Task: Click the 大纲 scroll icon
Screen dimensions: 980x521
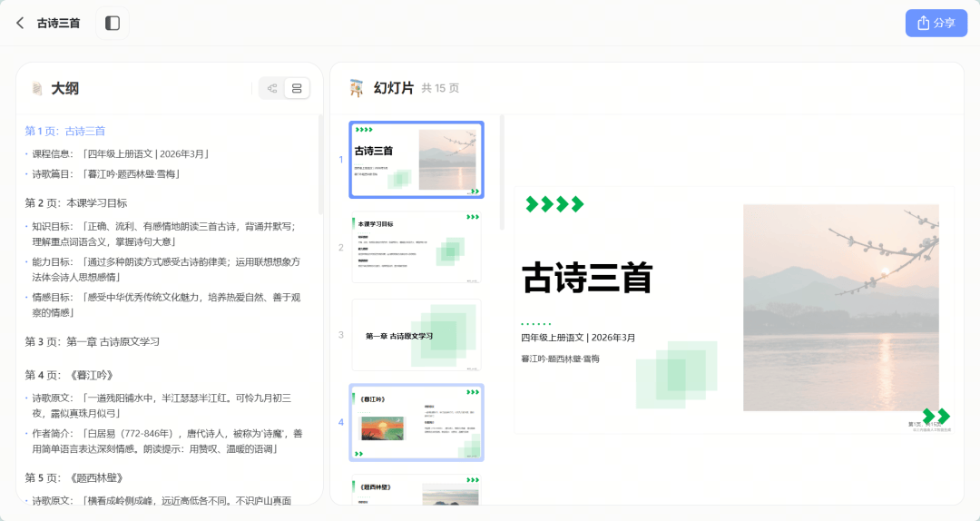Action: click(37, 88)
